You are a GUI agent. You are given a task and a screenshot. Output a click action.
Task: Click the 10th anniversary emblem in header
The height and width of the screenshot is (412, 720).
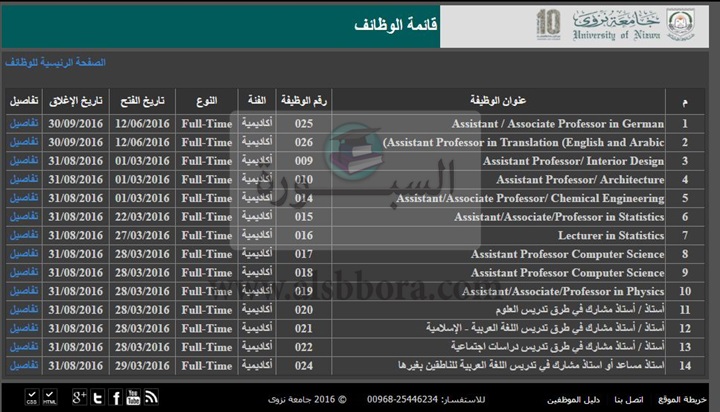(x=549, y=24)
